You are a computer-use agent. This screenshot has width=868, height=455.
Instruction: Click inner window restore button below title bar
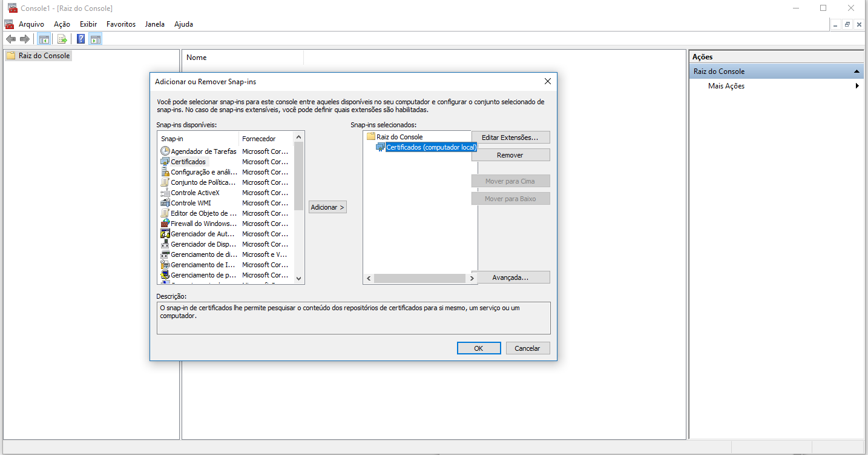coord(847,24)
